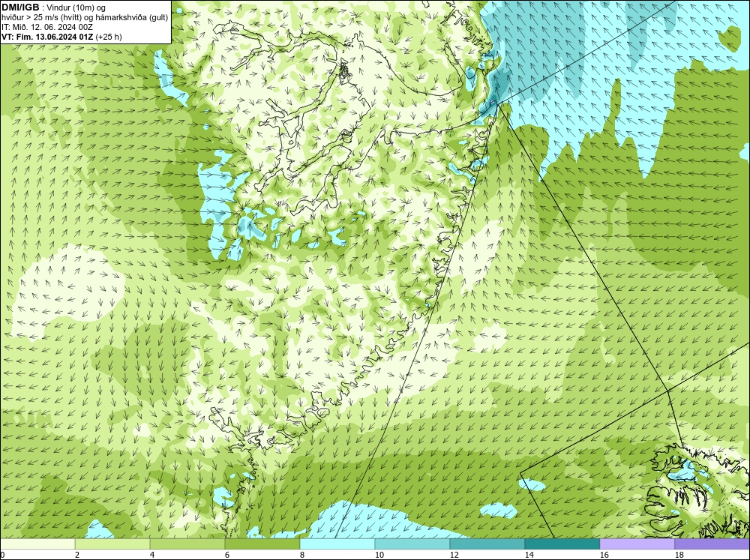This screenshot has width=750, height=560.
Task: Click the "16" label on the wind scale
Action: click(604, 555)
